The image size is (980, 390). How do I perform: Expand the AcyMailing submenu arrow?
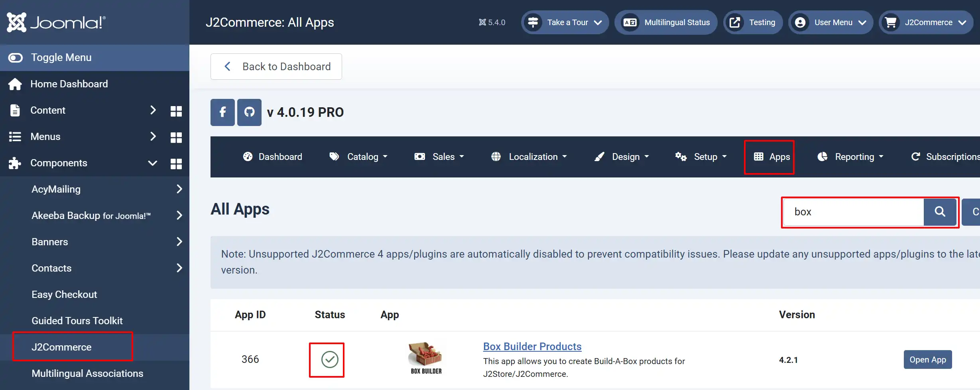coord(179,189)
